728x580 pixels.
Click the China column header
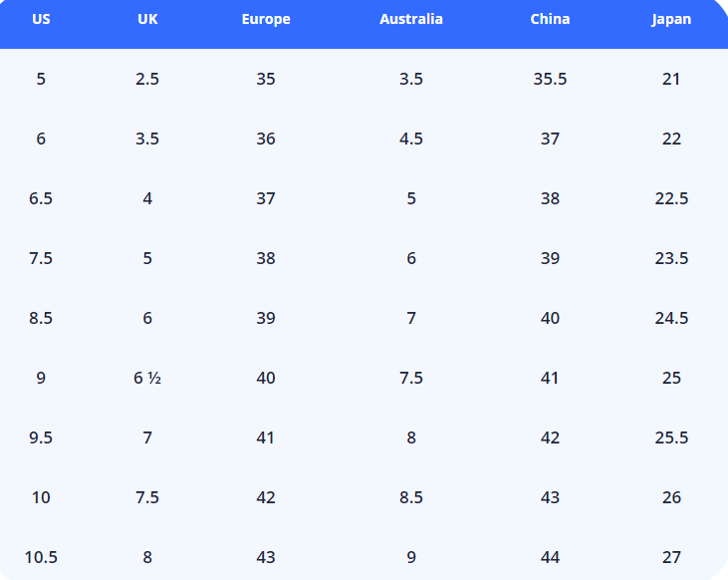click(x=550, y=19)
